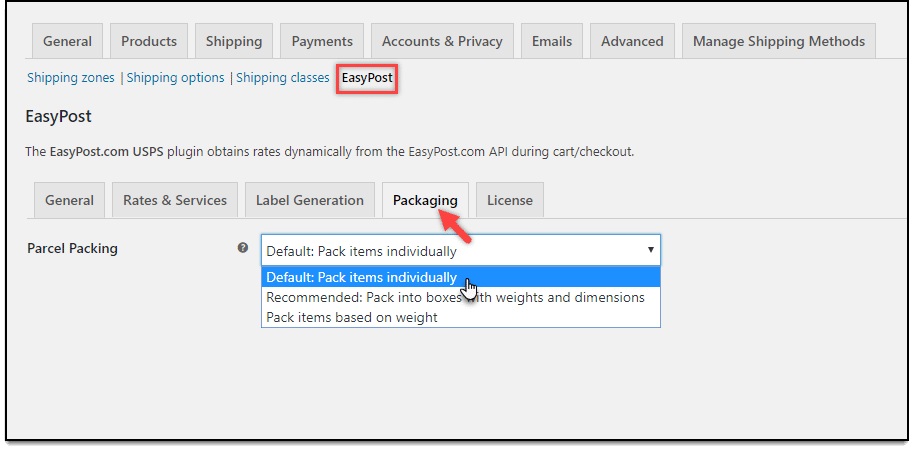This screenshot has width=914, height=451.
Task: Select the Advanced tab
Action: (632, 41)
